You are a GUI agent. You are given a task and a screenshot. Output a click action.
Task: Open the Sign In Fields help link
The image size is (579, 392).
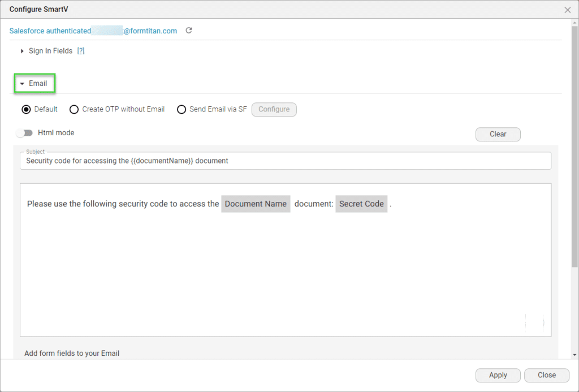(x=81, y=51)
